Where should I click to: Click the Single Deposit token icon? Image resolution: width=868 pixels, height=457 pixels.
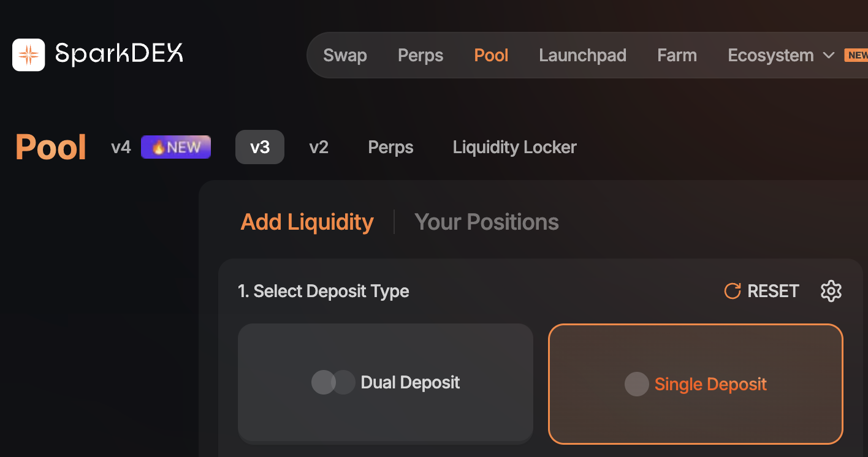pyautogui.click(x=636, y=384)
